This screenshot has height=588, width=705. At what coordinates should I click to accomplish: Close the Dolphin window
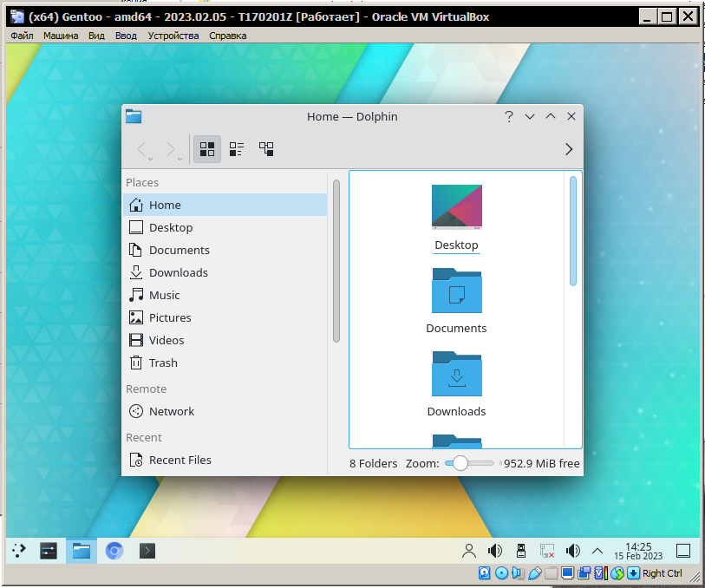[x=571, y=116]
